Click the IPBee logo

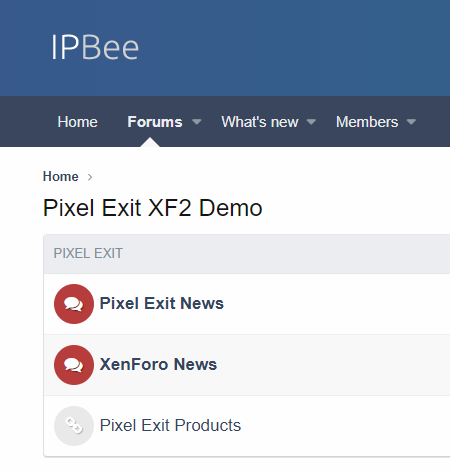point(95,47)
